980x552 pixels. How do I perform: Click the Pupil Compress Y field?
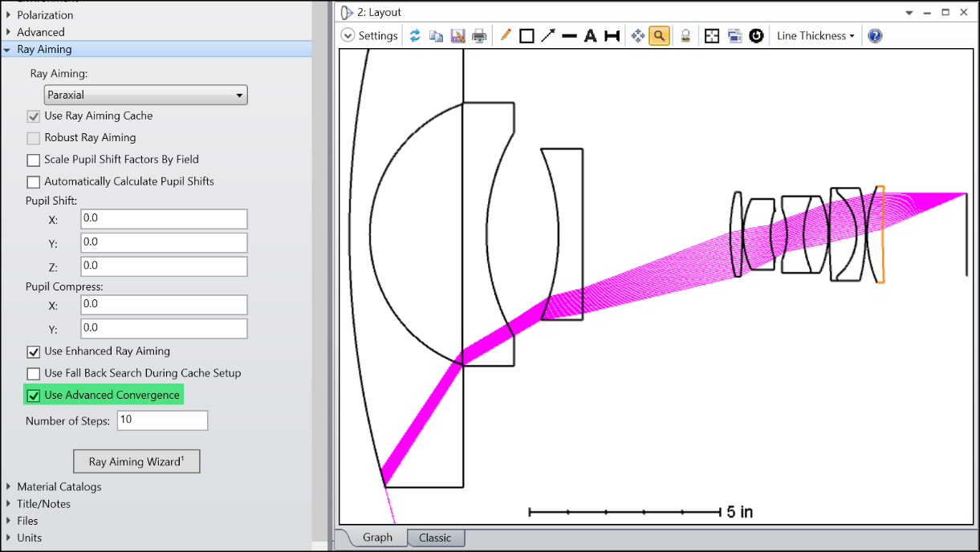coord(164,328)
